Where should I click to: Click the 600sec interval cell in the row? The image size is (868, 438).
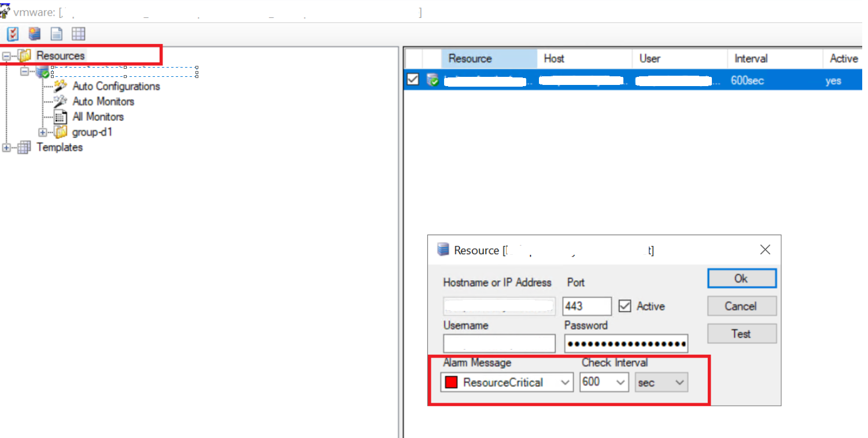click(747, 80)
